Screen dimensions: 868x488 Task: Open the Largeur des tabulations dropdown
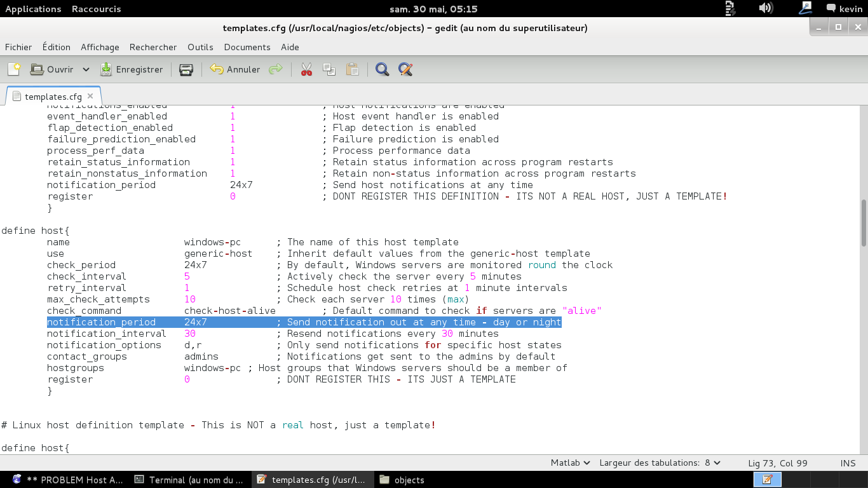(660, 463)
